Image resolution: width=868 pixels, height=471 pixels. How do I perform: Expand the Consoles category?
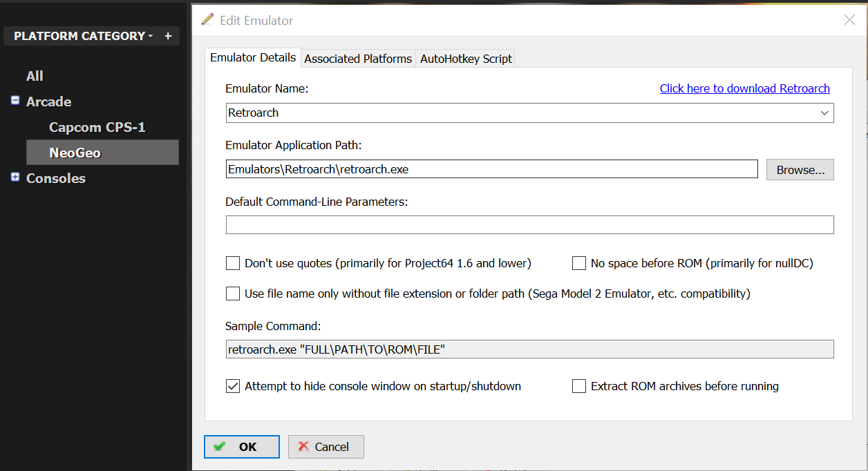pos(15,177)
